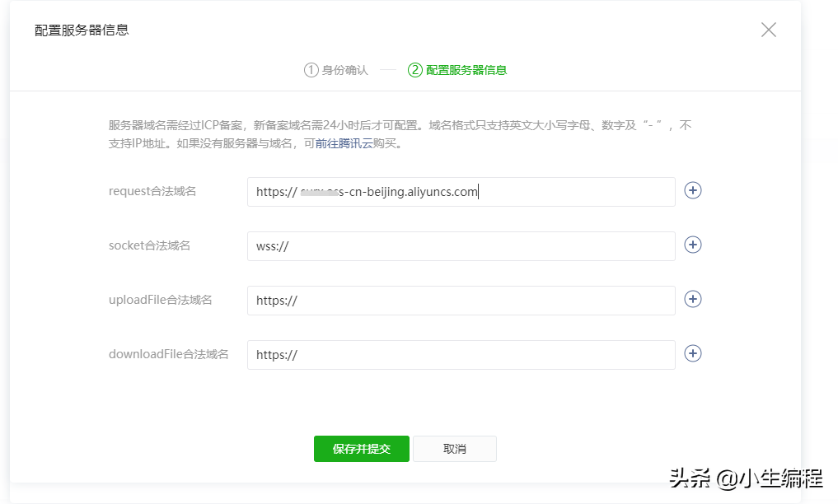Add another downloadFile合法域名 entry with plus icon
This screenshot has width=838, height=504.
pos(693,353)
